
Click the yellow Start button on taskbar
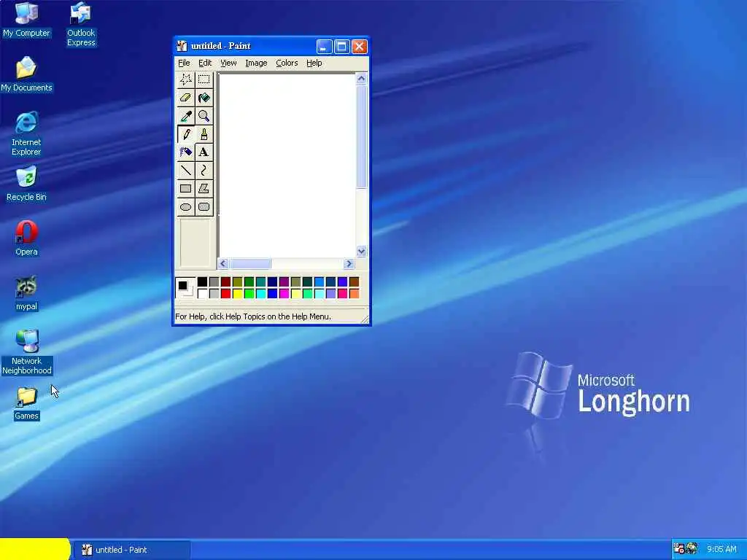(35, 549)
